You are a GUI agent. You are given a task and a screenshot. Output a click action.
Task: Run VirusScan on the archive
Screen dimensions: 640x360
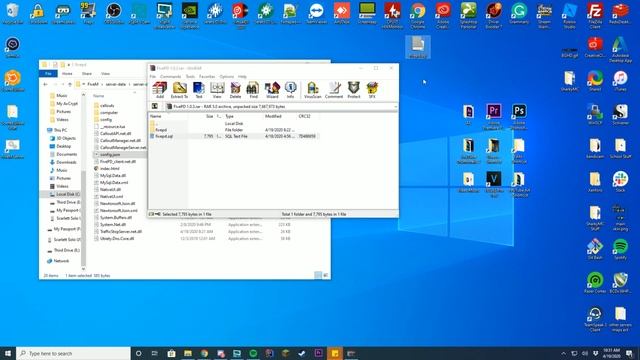[x=313, y=90]
